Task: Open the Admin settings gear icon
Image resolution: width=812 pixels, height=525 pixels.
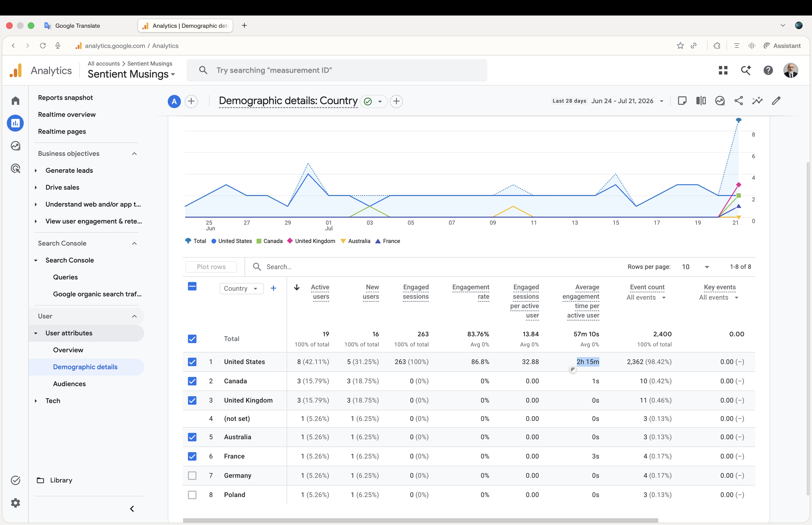Action: (x=15, y=503)
